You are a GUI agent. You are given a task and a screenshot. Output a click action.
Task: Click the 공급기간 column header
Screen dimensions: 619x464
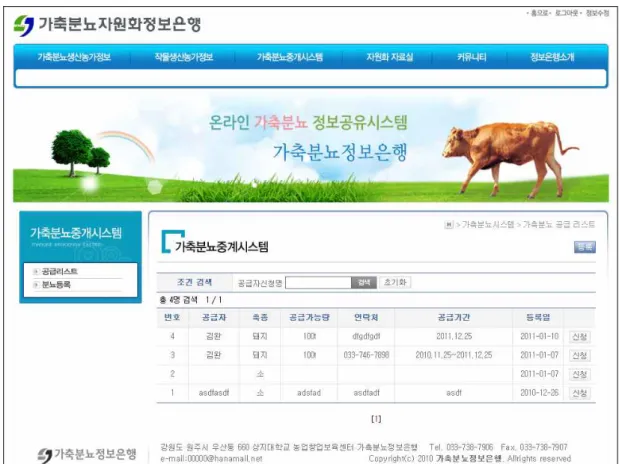pos(454,317)
